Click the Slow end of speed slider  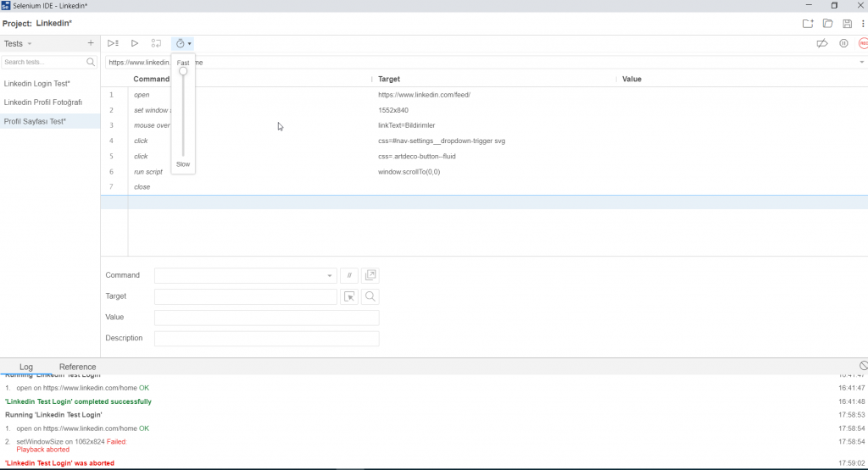click(183, 164)
